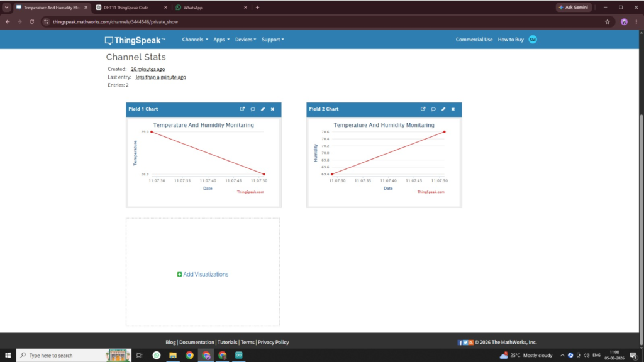This screenshot has height=362, width=644.
Task: Close the WhatsApp browser tab
Action: 246,8
